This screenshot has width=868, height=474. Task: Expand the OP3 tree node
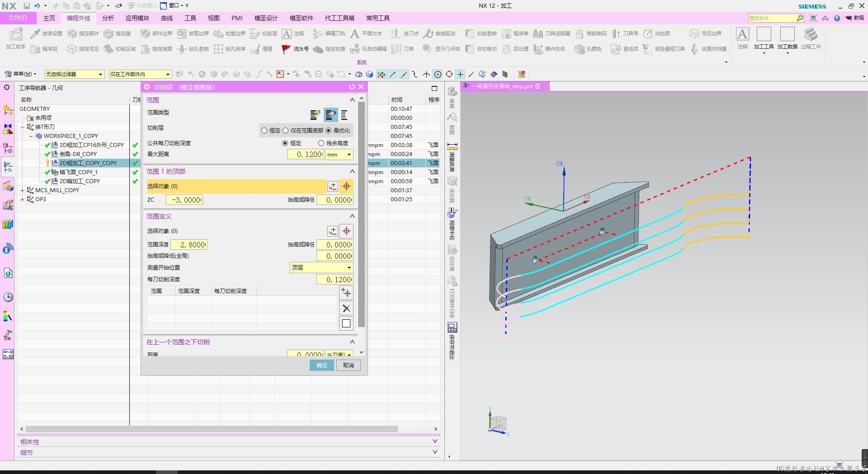[22, 199]
